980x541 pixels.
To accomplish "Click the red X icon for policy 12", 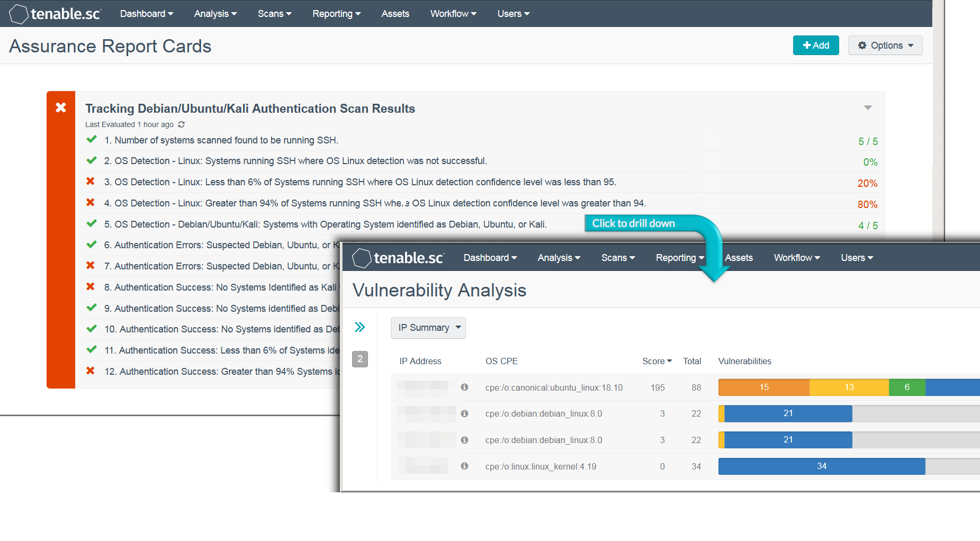I will (91, 371).
